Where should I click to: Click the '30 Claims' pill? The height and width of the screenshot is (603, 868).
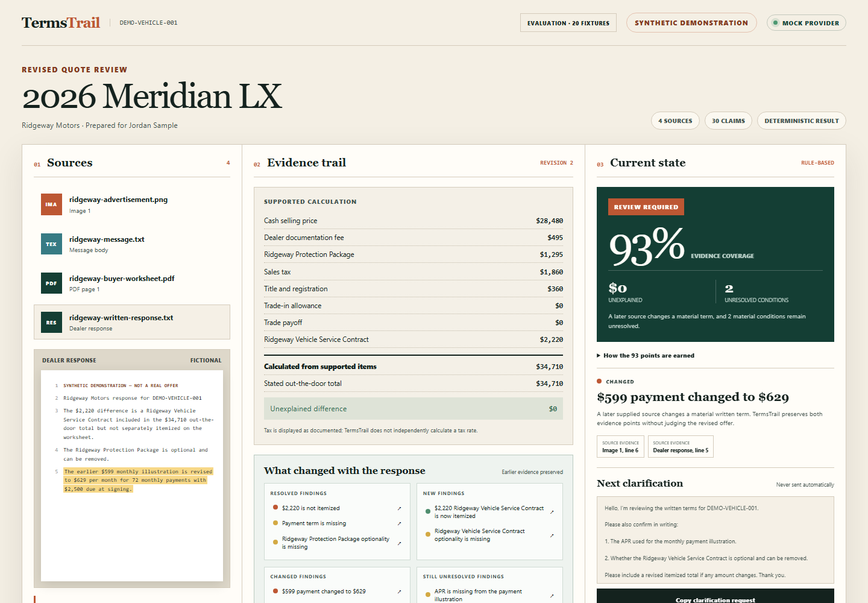(x=728, y=121)
